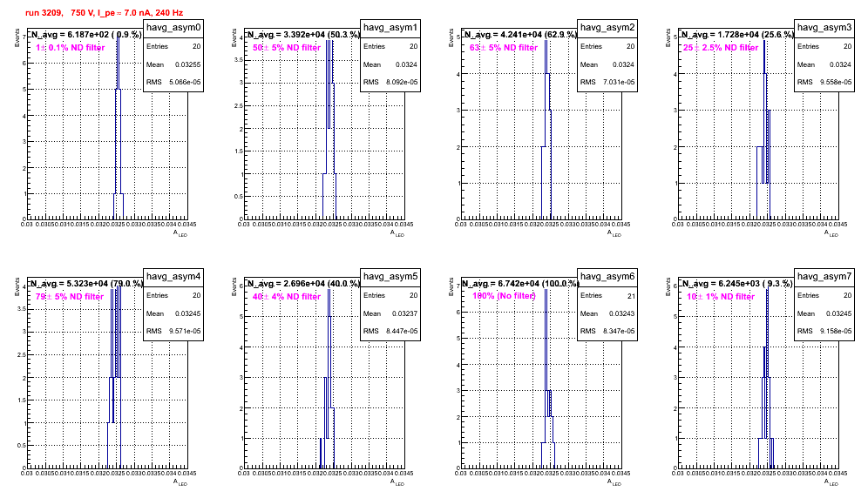Click the N_avg = 5.323e+04 label
This screenshot has height=498, width=868.
pos(85,283)
